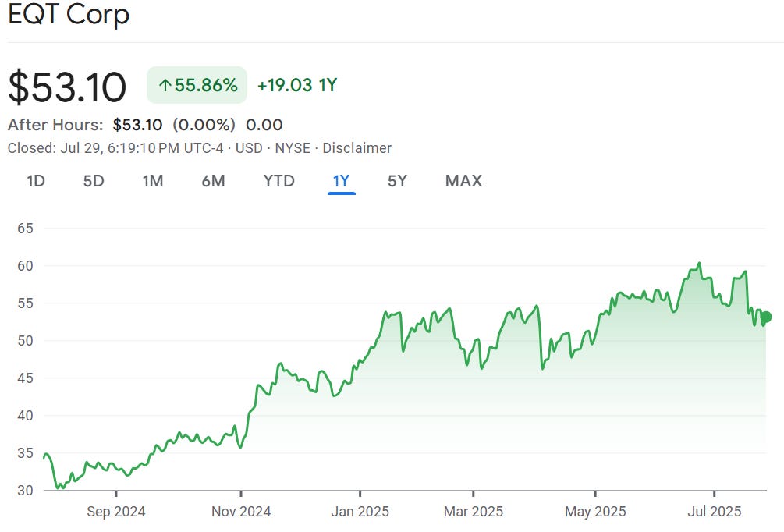Click the Sep 2024 axis label
The image size is (784, 532).
(x=116, y=512)
